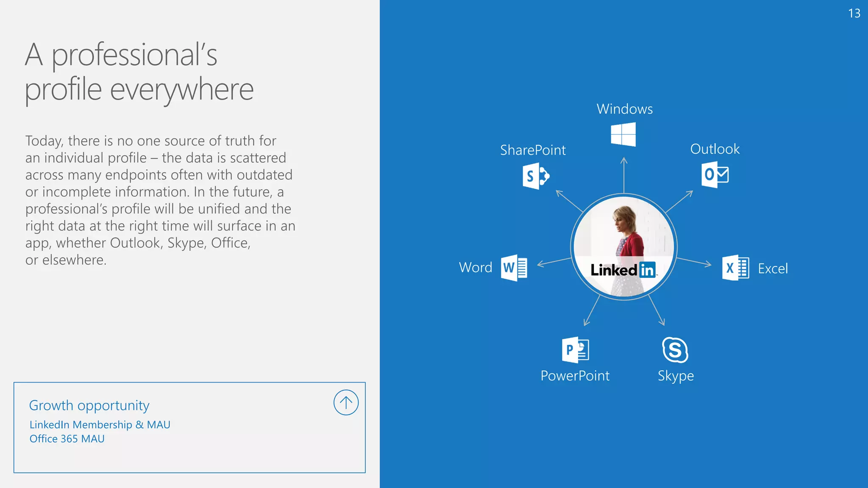Click the "Excel" label
This screenshot has width=868, height=488.
point(773,269)
